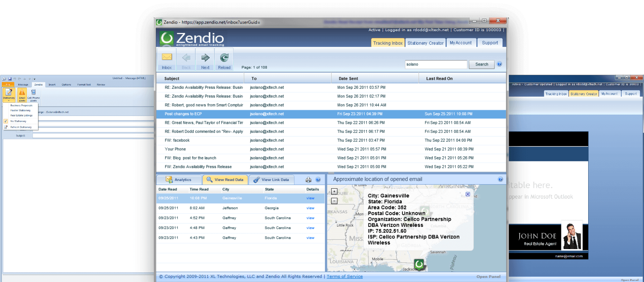Go back with the Back arrow icon
Image resolution: width=644 pixels, height=282 pixels.
pos(186,57)
